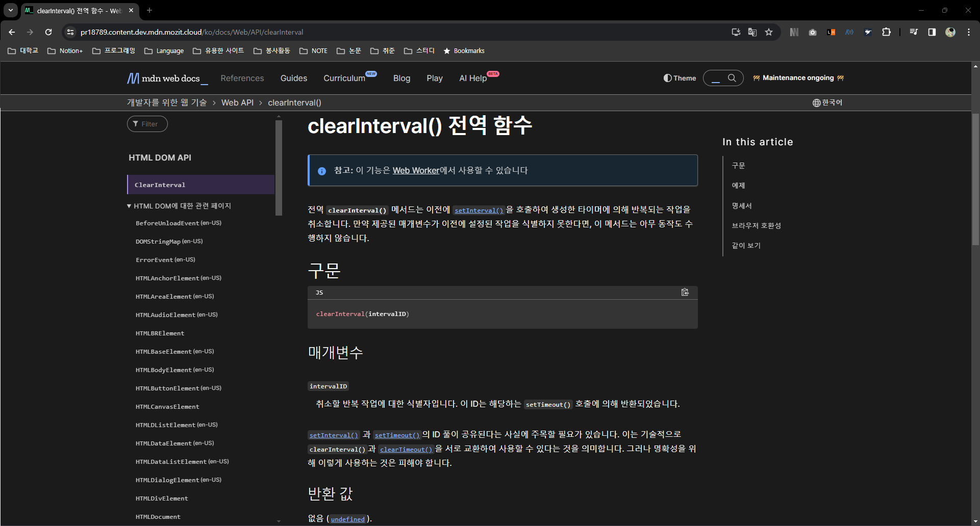Open the Language bookmark folder
The width and height of the screenshot is (980, 526).
tap(164, 50)
